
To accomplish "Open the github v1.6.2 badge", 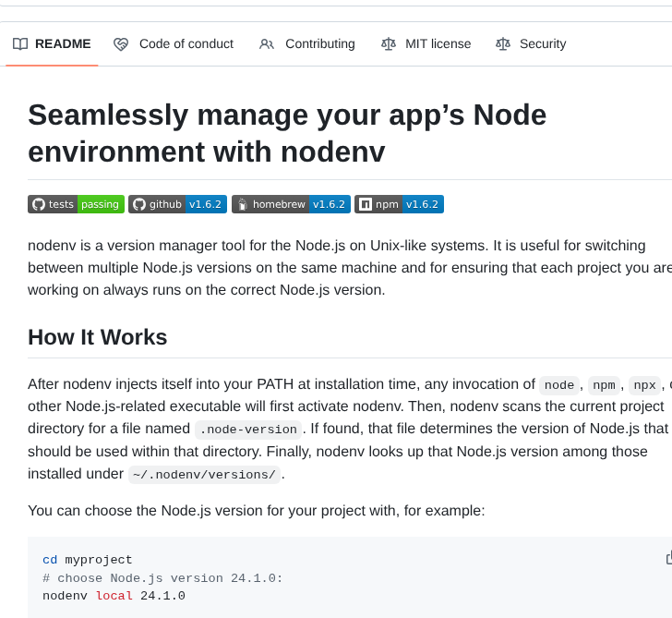I will [x=177, y=204].
